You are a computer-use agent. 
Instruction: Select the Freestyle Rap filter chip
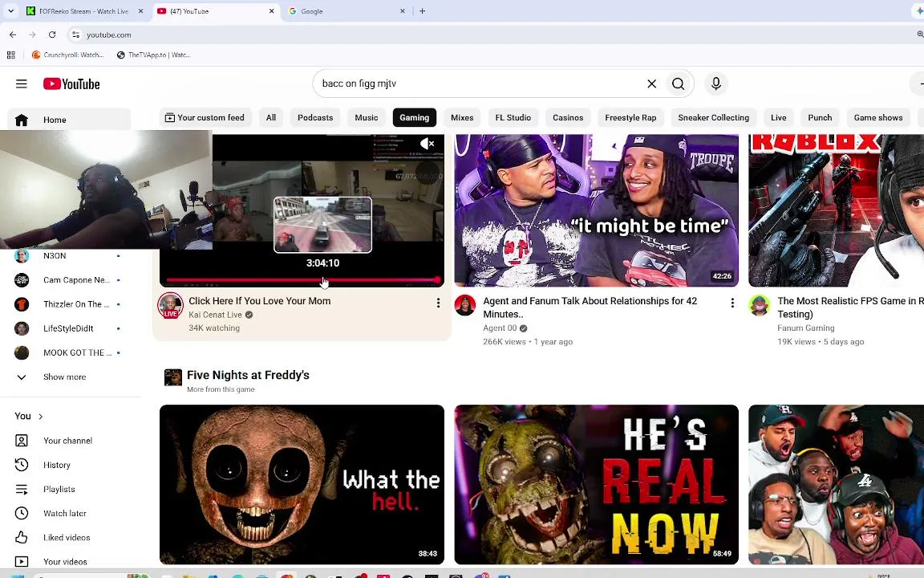[x=630, y=117]
